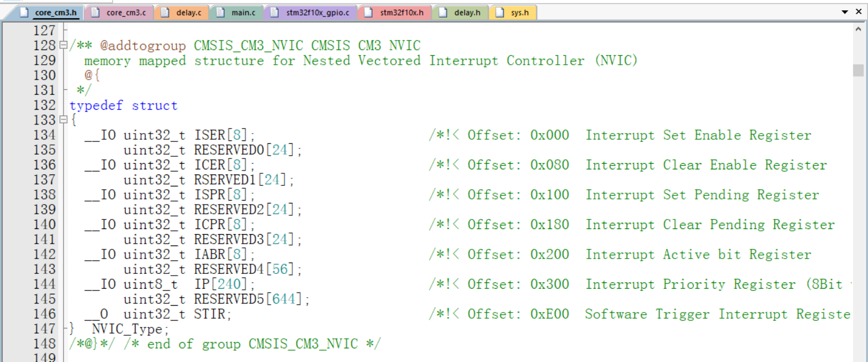Click the document icon on delay.c tab
The height and width of the screenshot is (362, 868).
coord(165,13)
